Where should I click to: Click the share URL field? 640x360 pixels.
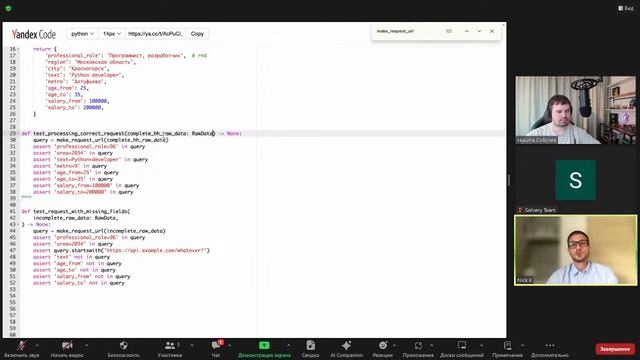(x=155, y=34)
